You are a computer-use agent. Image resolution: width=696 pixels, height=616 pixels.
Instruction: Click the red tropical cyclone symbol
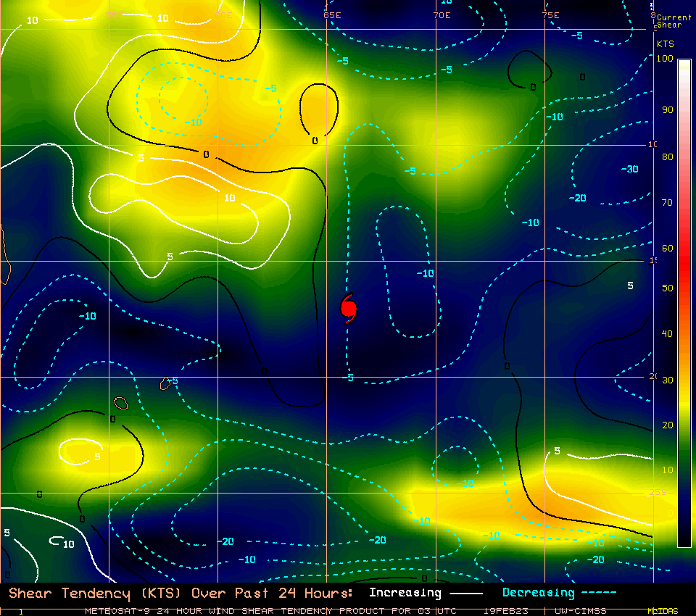(x=349, y=309)
